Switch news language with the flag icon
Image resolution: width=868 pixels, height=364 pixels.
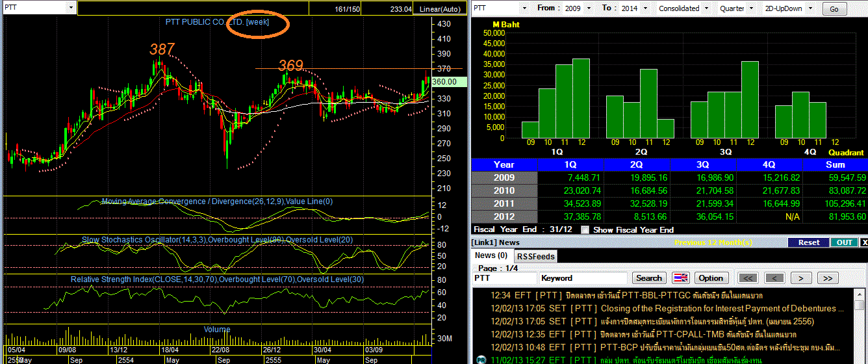pyautogui.click(x=680, y=278)
